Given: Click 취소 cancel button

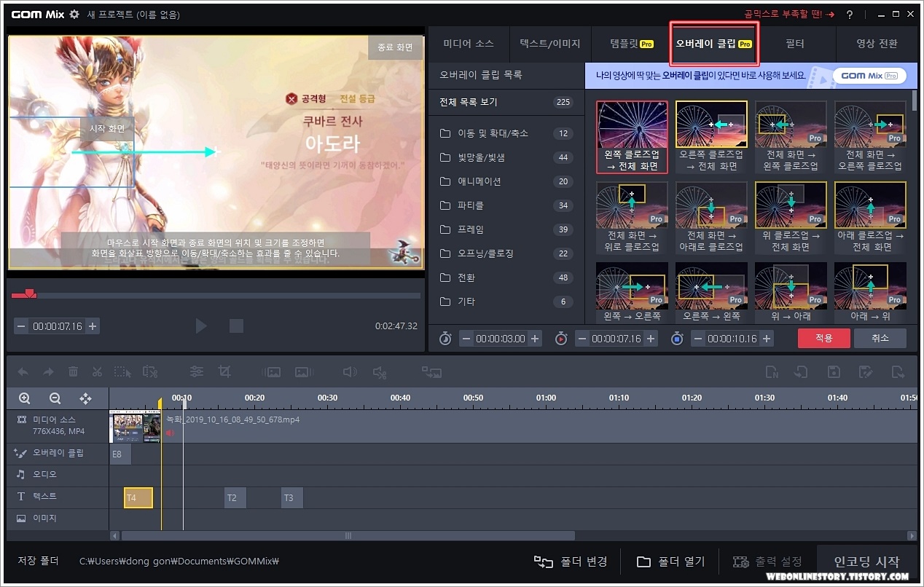Looking at the screenshot, I should click(880, 338).
